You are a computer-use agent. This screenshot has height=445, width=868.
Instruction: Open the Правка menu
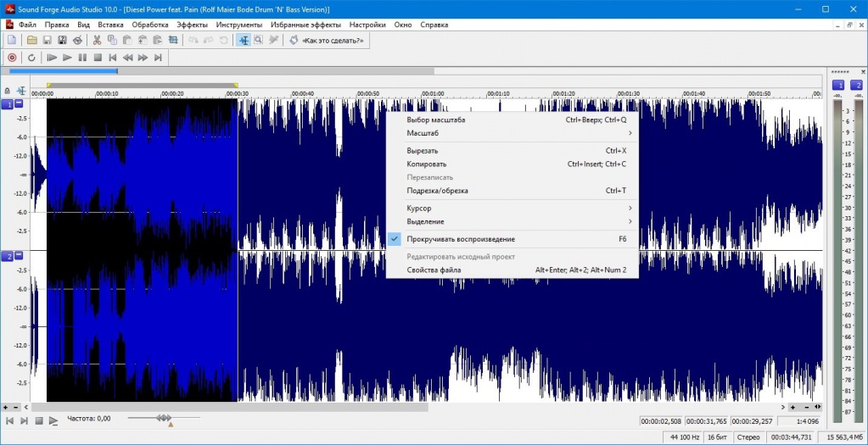coord(57,25)
